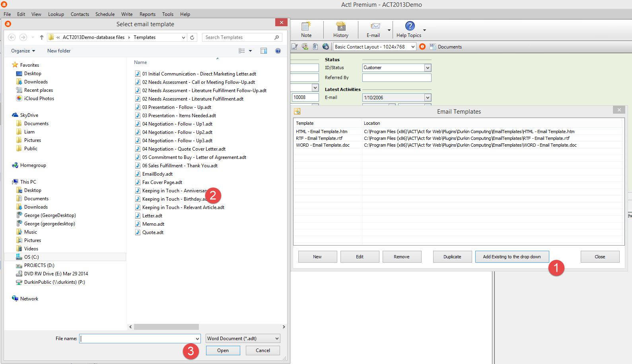632x364 pixels.
Task: Select RTF - Email Template.rtf row
Action: [x=458, y=138]
